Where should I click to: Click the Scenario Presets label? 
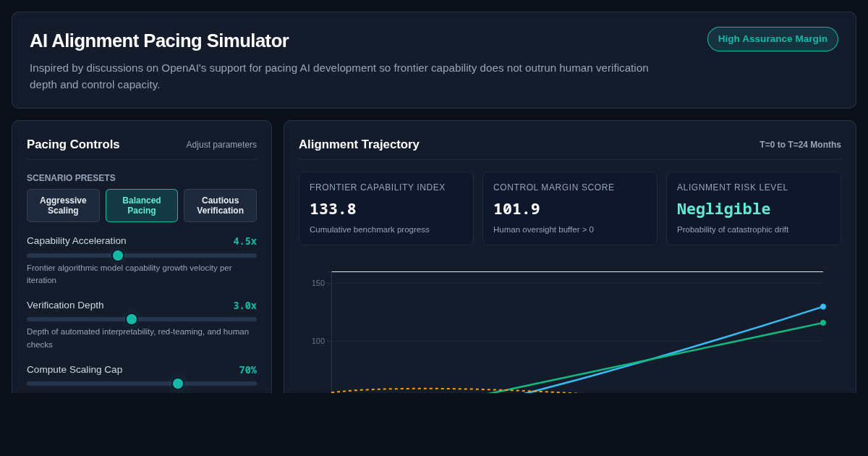pyautogui.click(x=71, y=178)
